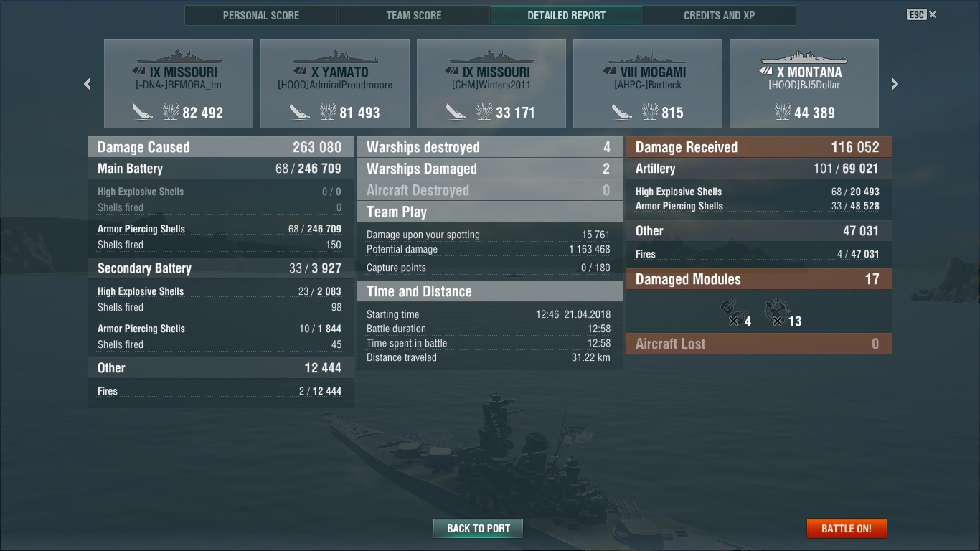
Task: Click the Damaged Modules header row
Action: click(759, 279)
